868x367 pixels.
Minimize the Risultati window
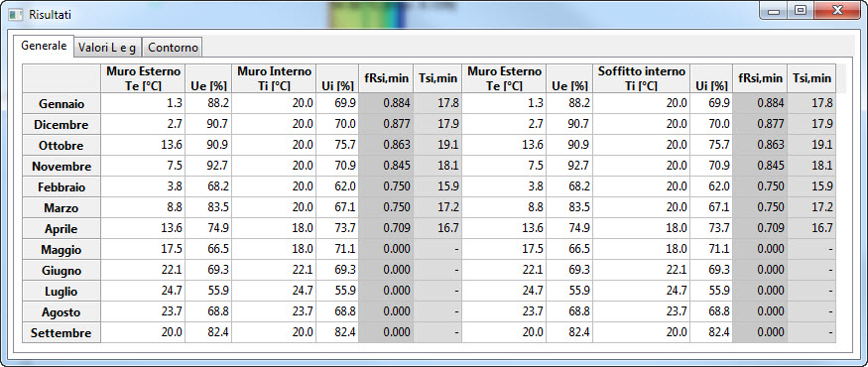tap(774, 11)
